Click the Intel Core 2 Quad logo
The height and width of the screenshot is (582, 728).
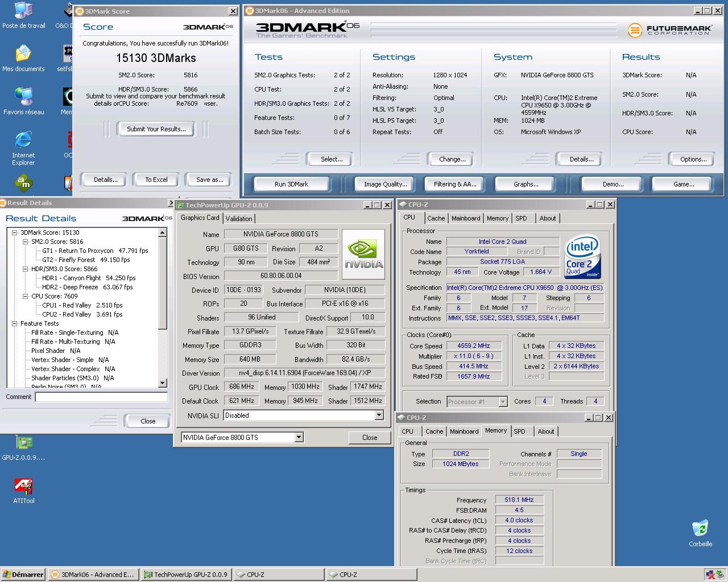582,256
